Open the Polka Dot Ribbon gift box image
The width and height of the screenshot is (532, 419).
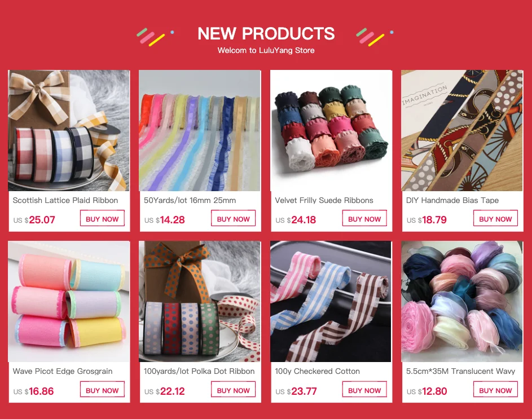click(x=200, y=302)
